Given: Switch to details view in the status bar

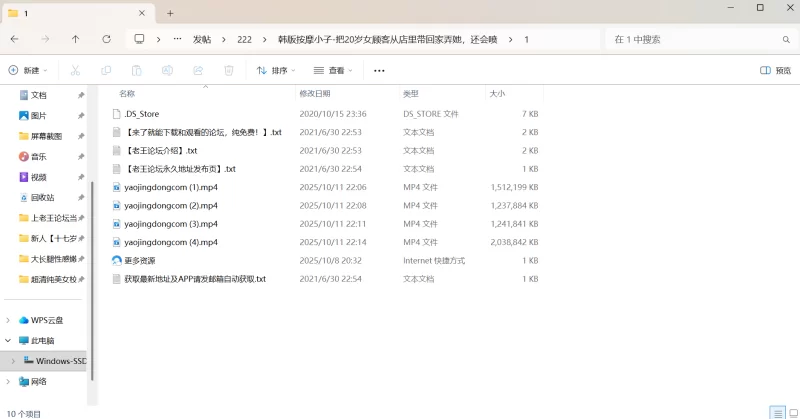Looking at the screenshot, I should pyautogui.click(x=776, y=412).
